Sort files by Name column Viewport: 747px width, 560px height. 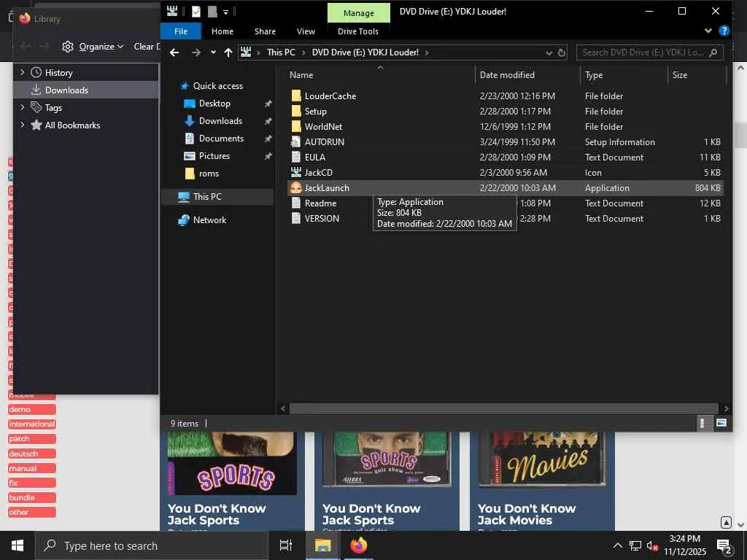(x=301, y=75)
